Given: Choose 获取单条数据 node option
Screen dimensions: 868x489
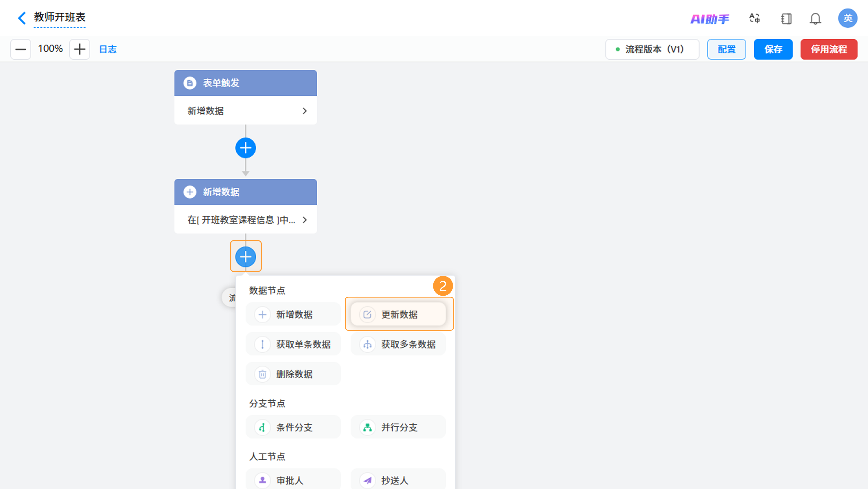Looking at the screenshot, I should pos(293,344).
